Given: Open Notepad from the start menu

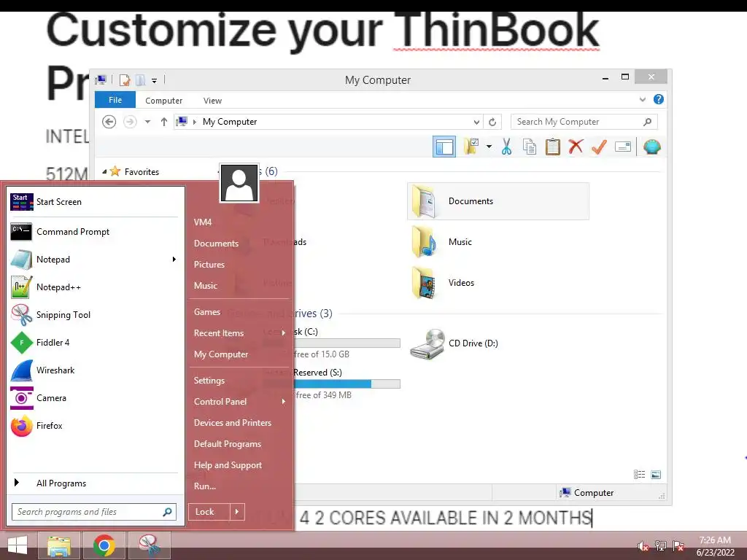Looking at the screenshot, I should point(94,260).
